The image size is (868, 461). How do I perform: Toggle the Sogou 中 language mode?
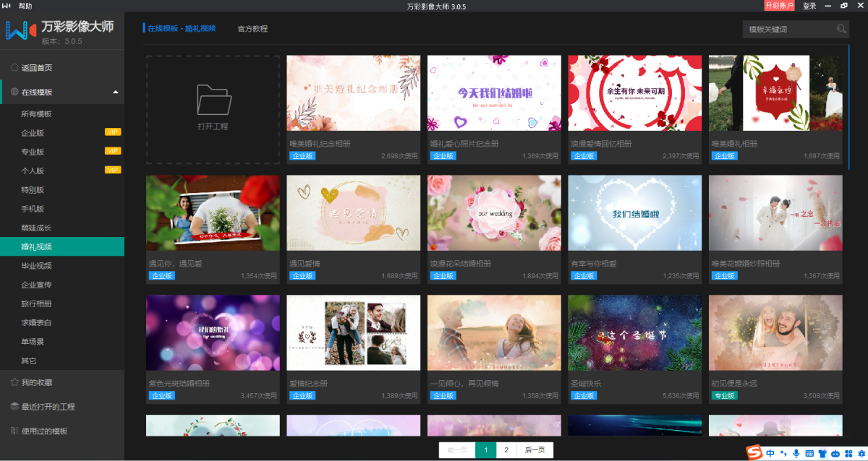[771, 453]
